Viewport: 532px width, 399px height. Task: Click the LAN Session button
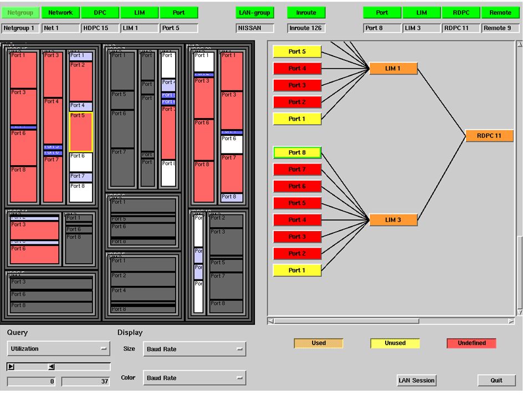click(x=416, y=381)
